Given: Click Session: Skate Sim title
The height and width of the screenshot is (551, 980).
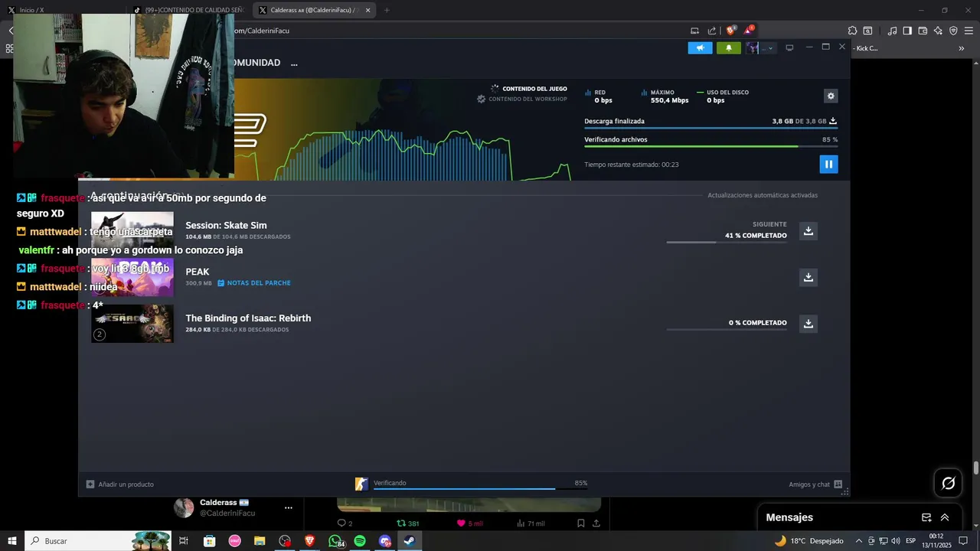Looking at the screenshot, I should pos(226,225).
